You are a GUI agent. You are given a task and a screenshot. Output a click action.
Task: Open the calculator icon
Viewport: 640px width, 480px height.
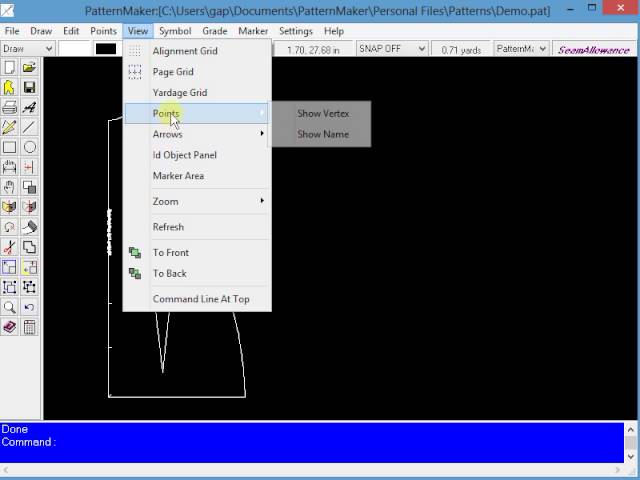(29, 327)
